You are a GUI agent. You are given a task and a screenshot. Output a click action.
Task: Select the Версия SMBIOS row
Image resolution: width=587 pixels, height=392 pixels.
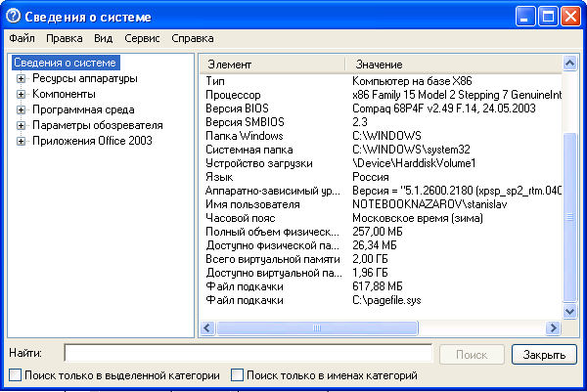381,122
